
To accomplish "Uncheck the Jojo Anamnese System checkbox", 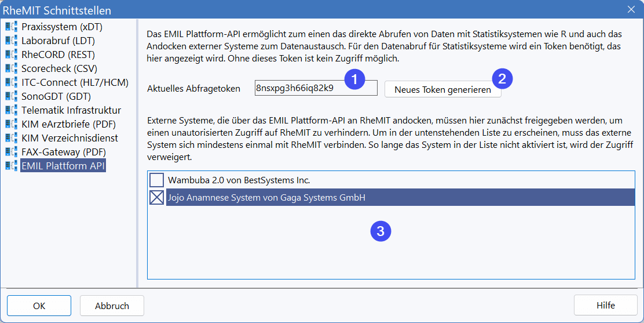I will pyautogui.click(x=157, y=198).
